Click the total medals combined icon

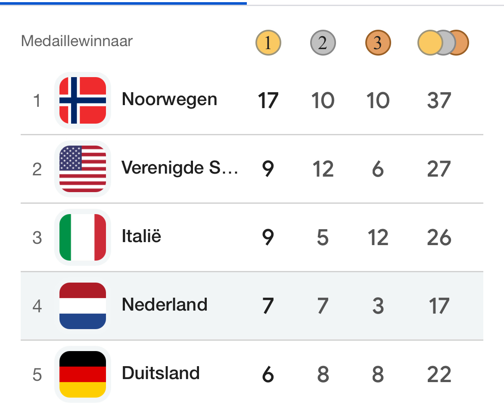point(443,43)
